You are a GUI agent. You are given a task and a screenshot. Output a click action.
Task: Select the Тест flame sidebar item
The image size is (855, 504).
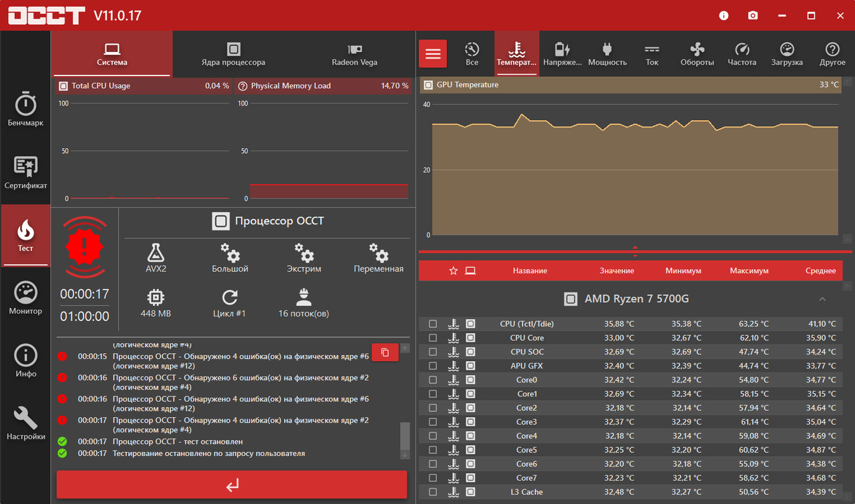click(25, 235)
